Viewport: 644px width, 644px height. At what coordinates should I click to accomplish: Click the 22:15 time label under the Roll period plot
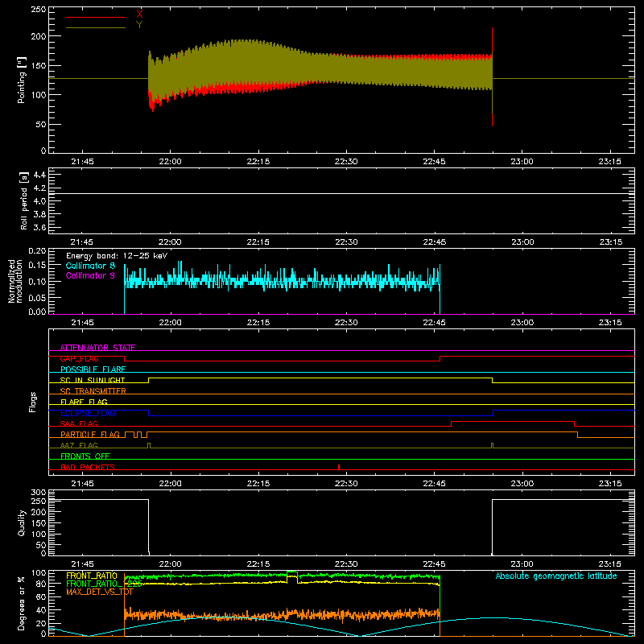click(258, 242)
